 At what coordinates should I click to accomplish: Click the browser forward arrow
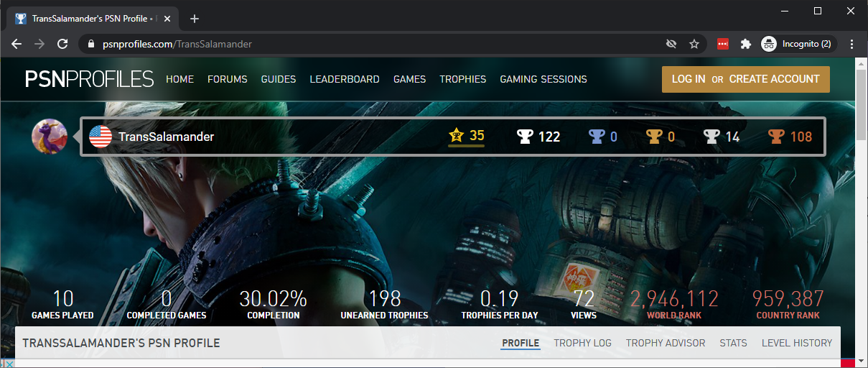tap(39, 44)
